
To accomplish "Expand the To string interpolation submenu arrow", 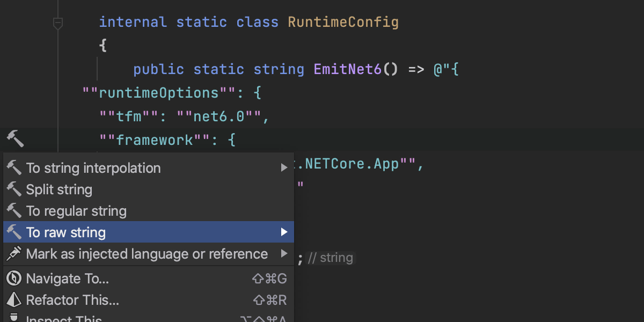I will (284, 168).
